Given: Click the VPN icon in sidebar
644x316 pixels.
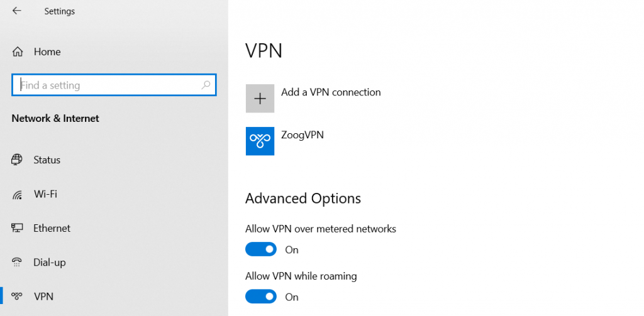Looking at the screenshot, I should tap(18, 297).
